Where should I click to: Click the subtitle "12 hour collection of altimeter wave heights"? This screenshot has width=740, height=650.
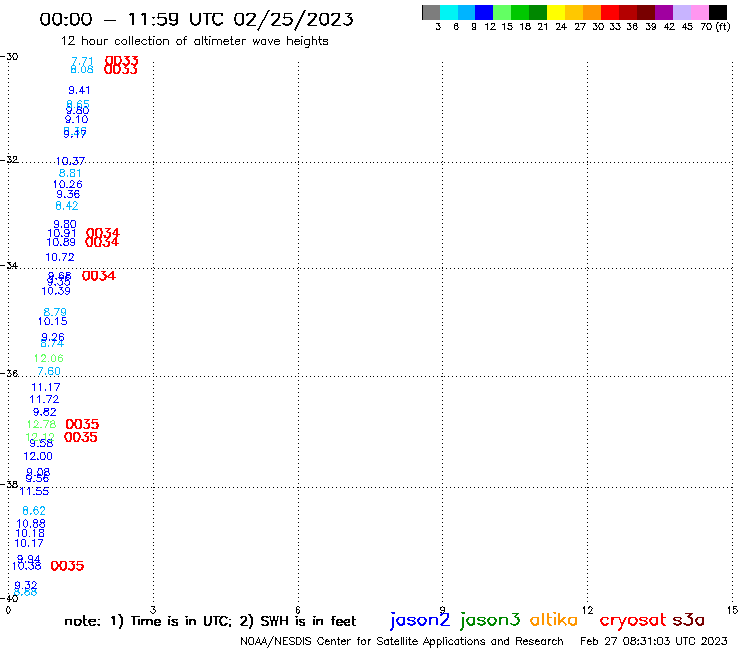coord(194,41)
